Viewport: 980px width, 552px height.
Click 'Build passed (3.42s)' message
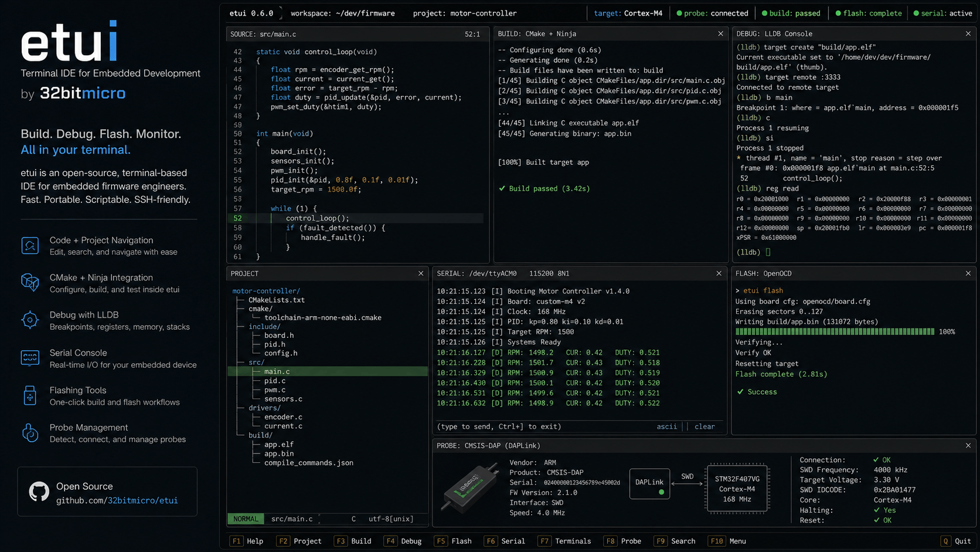pyautogui.click(x=544, y=188)
